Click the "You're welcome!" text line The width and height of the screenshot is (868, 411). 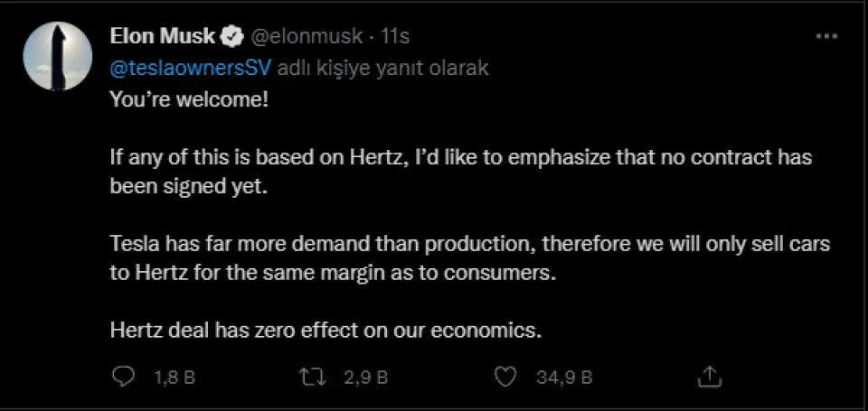click(x=188, y=99)
